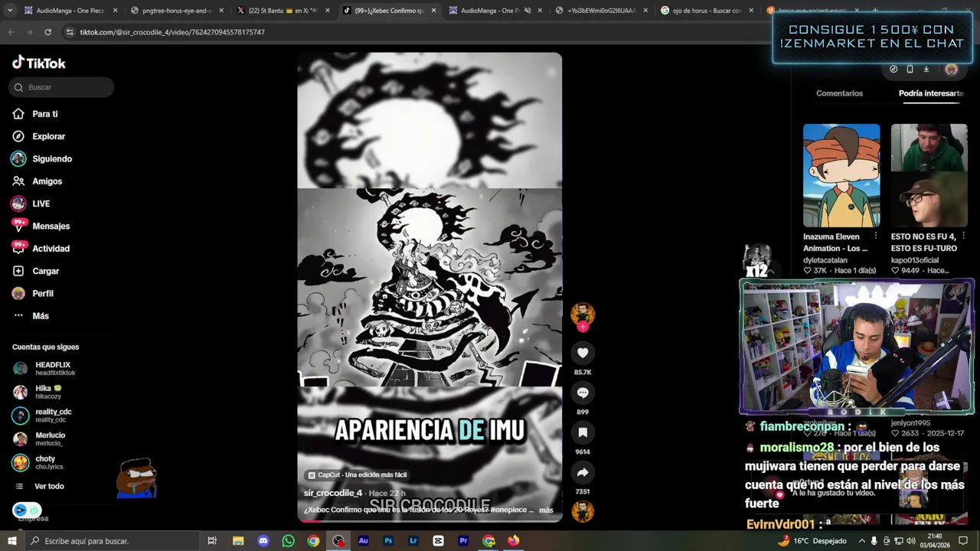Open options for the Inazuma Eleven video
The height and width of the screenshot is (551, 980).
(875, 236)
